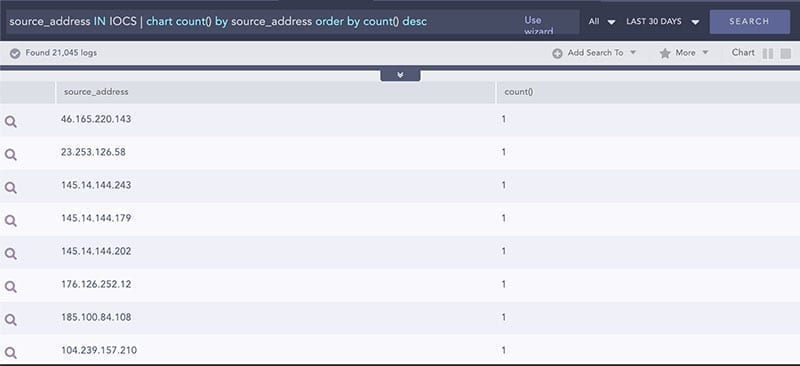800x366 pixels.
Task: Click magnifier icon for 145.14.144.179 row
Action: pyautogui.click(x=11, y=221)
